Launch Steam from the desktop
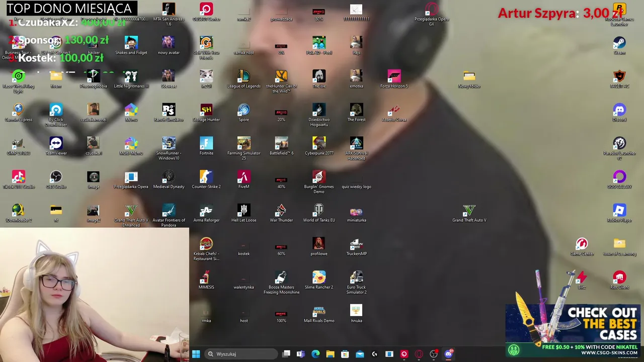Image resolution: width=644 pixels, height=362 pixels. [x=619, y=45]
